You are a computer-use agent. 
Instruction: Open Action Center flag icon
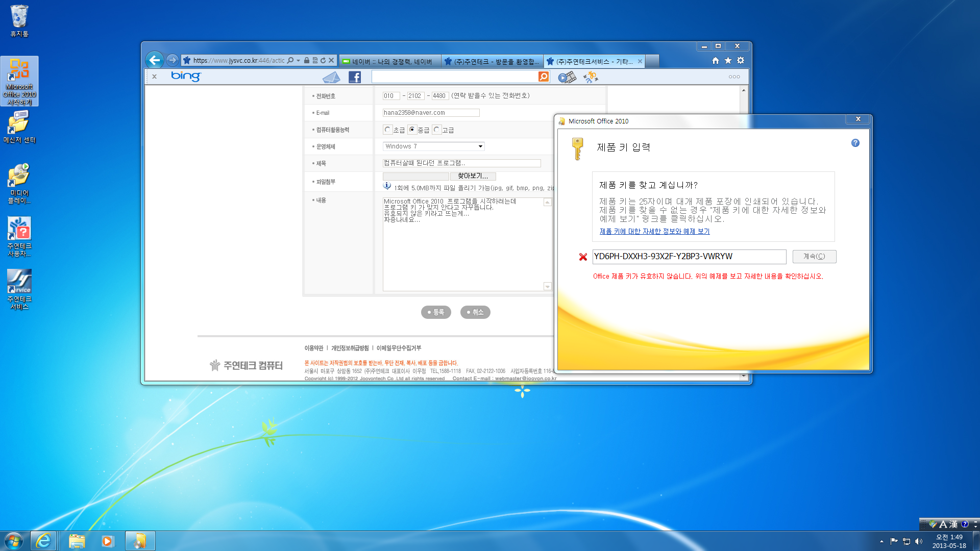coord(894,541)
